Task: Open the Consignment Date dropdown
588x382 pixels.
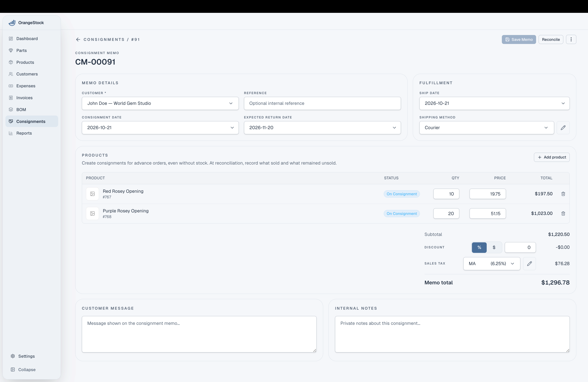Action: (x=160, y=128)
